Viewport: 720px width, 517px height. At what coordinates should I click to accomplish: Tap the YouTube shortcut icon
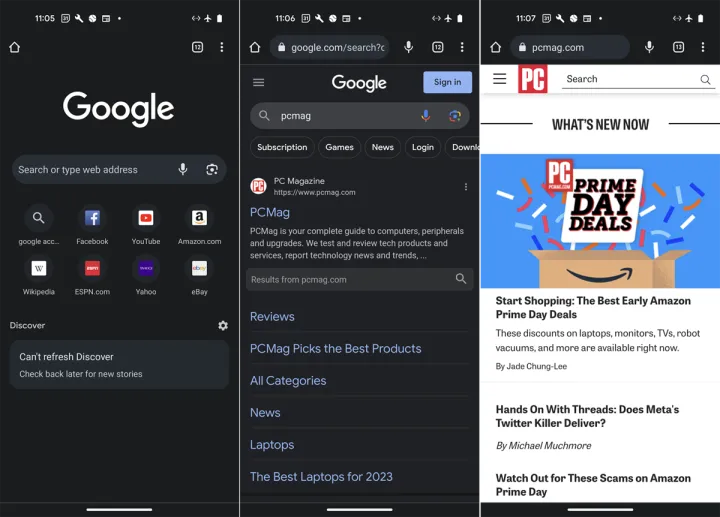point(146,218)
